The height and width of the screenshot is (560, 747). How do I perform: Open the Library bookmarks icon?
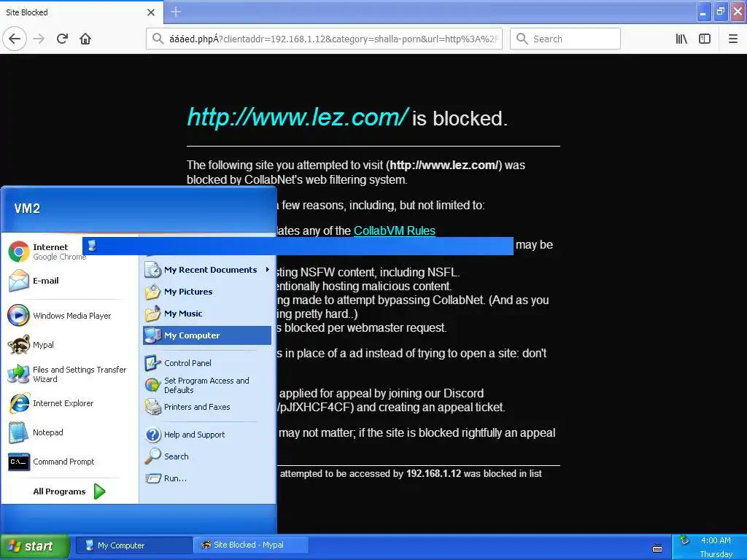click(681, 39)
